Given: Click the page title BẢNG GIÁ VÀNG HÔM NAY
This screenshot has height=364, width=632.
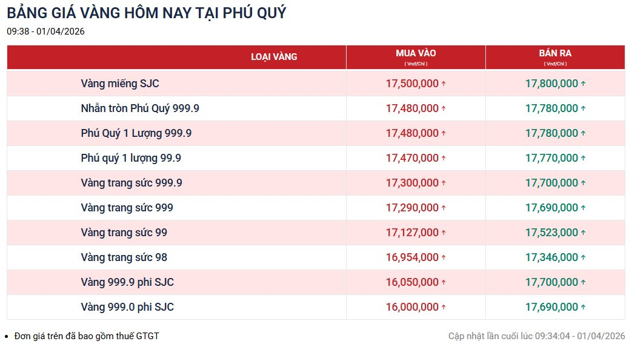Looking at the screenshot, I should pos(147,13).
